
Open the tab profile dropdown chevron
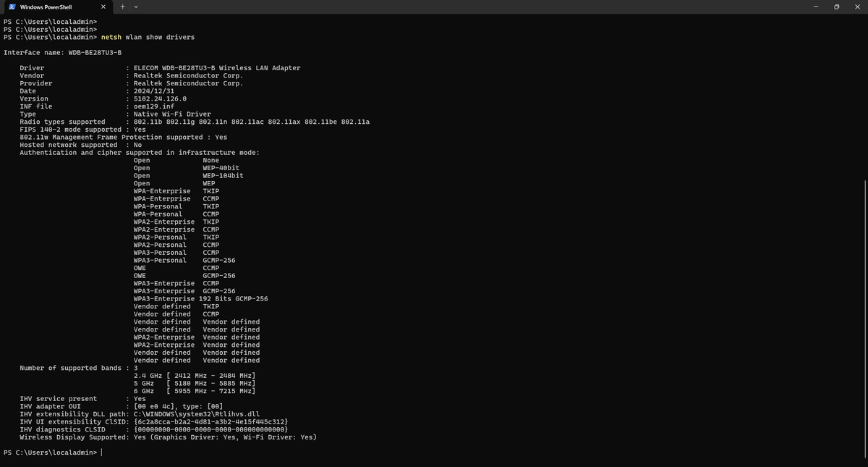point(136,7)
